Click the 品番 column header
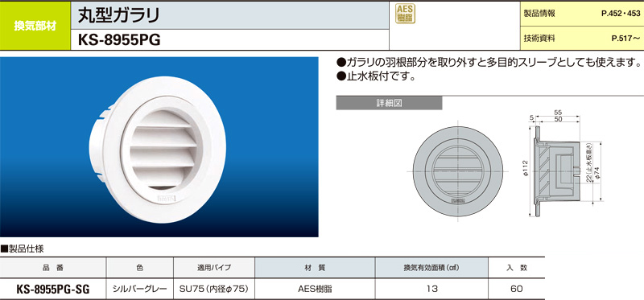The width and height of the screenshot is (644, 300). 53,268
